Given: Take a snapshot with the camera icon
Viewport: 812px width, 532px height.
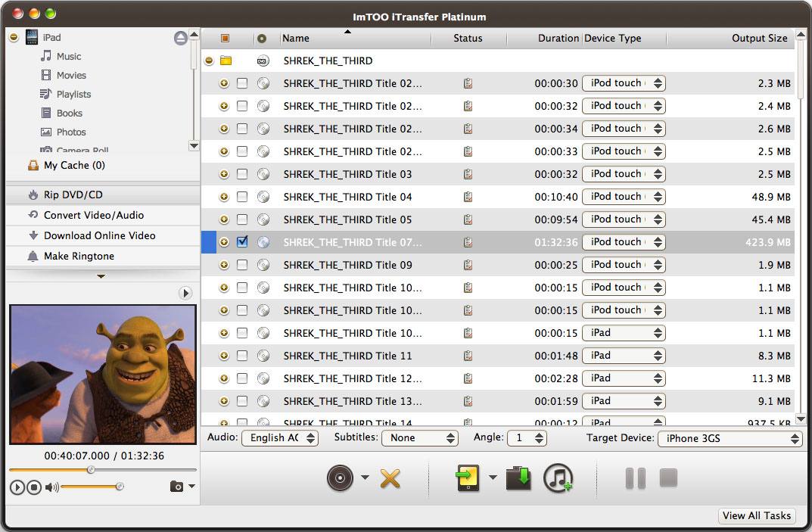Looking at the screenshot, I should (x=176, y=487).
